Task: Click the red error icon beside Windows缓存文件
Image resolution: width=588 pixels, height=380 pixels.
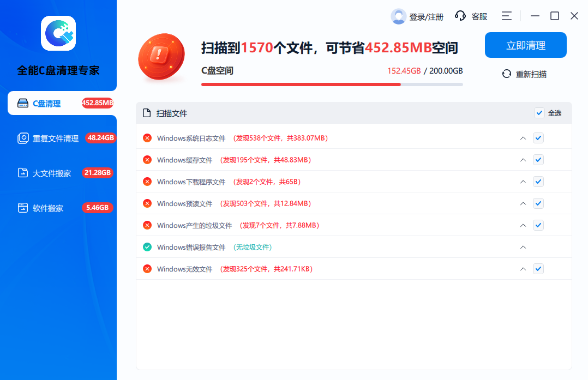Action: 147,160
